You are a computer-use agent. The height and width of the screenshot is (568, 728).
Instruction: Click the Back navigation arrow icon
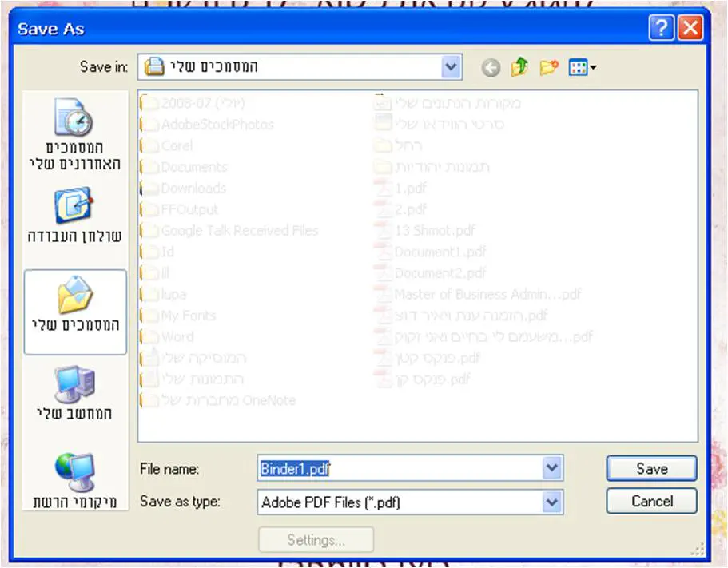tap(491, 69)
